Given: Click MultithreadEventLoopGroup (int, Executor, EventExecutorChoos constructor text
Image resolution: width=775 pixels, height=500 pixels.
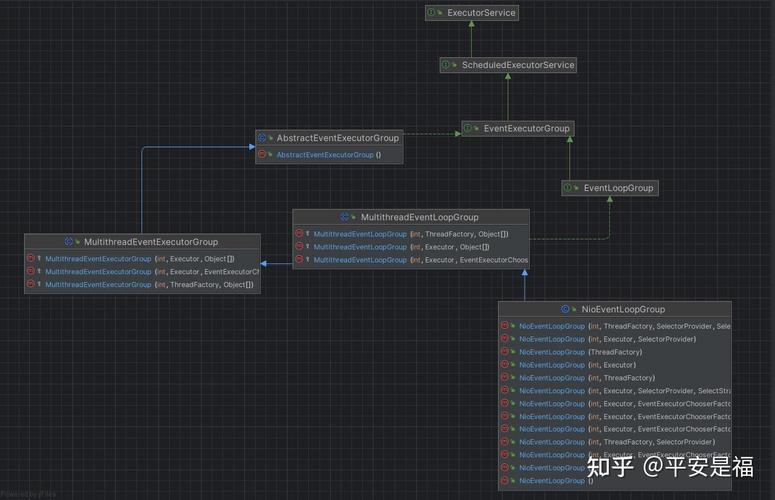Looking at the screenshot, I should click(421, 260).
